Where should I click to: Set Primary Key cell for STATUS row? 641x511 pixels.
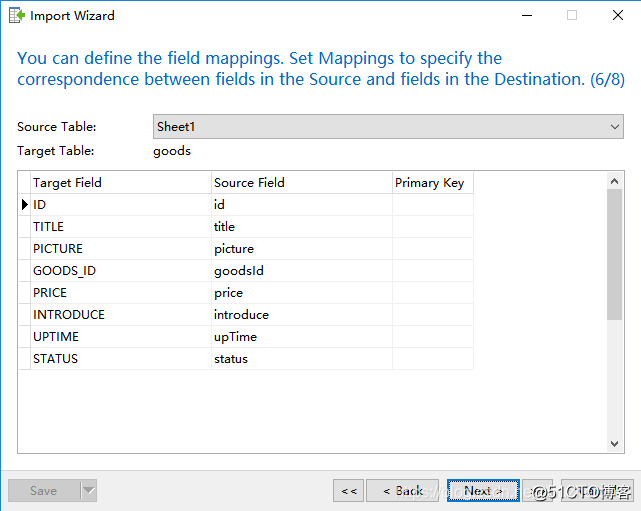[433, 359]
